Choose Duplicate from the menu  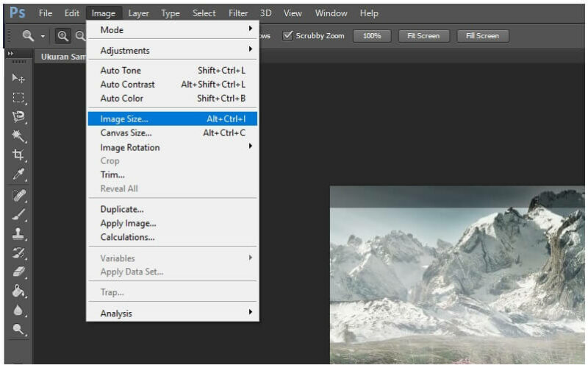coord(173,209)
